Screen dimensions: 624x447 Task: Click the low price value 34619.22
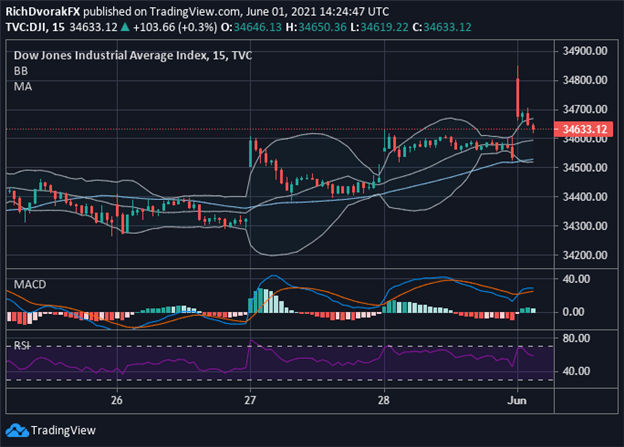(384, 27)
